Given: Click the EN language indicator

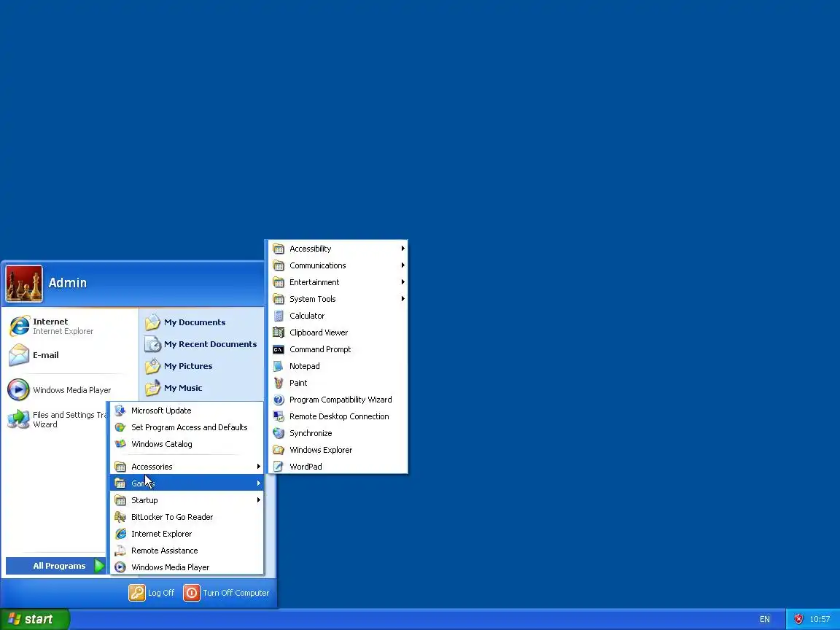Looking at the screenshot, I should (764, 619).
